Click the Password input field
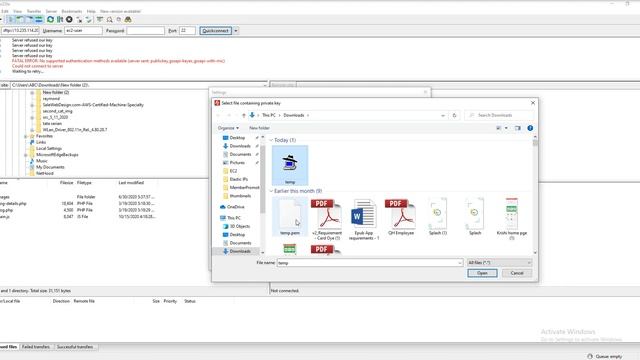Image resolution: width=640 pixels, height=360 pixels. 145,31
